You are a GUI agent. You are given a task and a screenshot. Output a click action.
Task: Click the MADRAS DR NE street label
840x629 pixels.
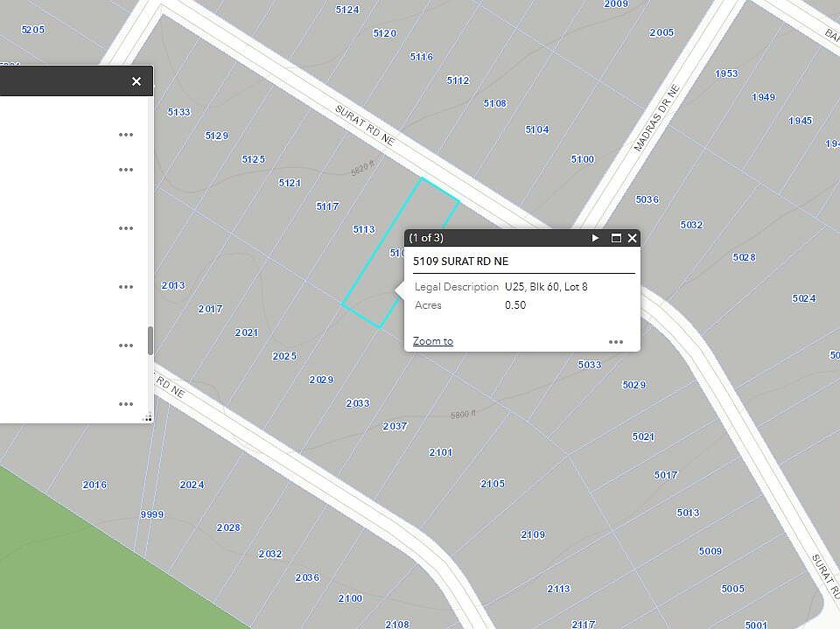pyautogui.click(x=656, y=118)
